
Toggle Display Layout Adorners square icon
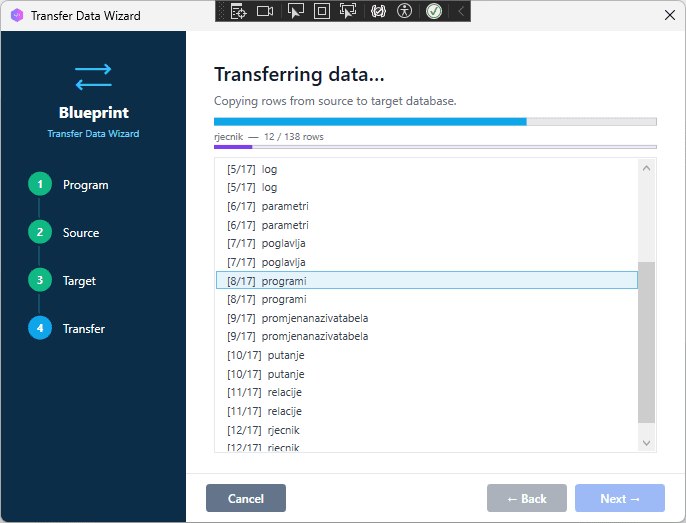322,11
